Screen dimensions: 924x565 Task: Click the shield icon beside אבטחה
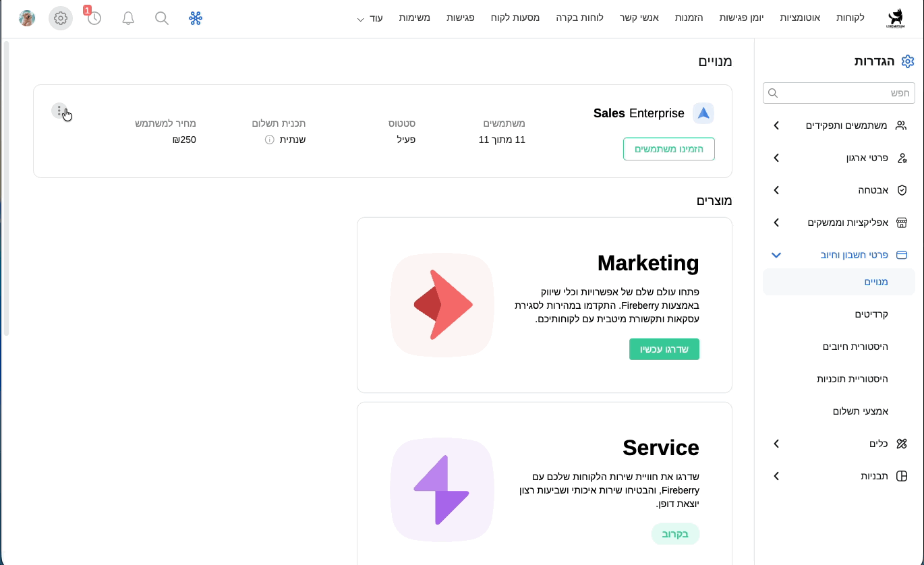[902, 190]
